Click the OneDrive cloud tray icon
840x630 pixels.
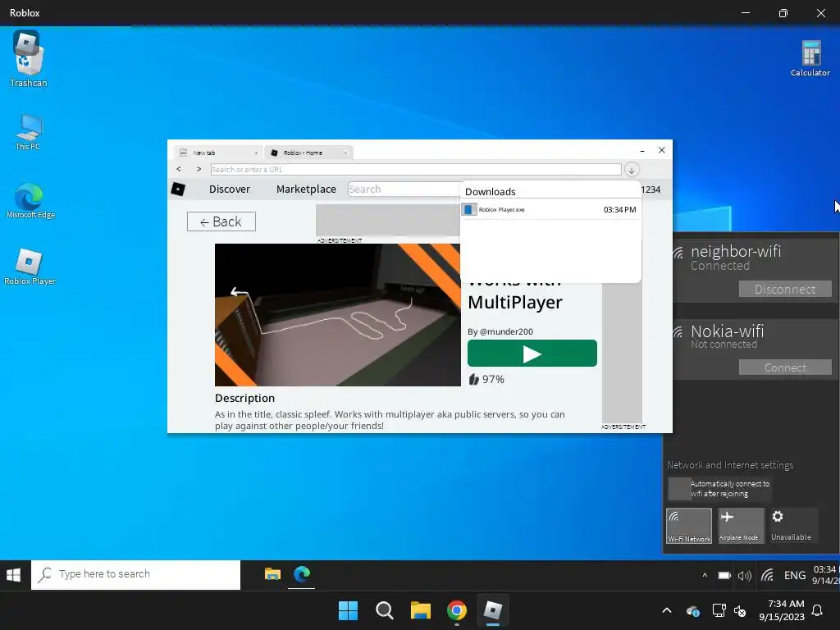point(692,610)
